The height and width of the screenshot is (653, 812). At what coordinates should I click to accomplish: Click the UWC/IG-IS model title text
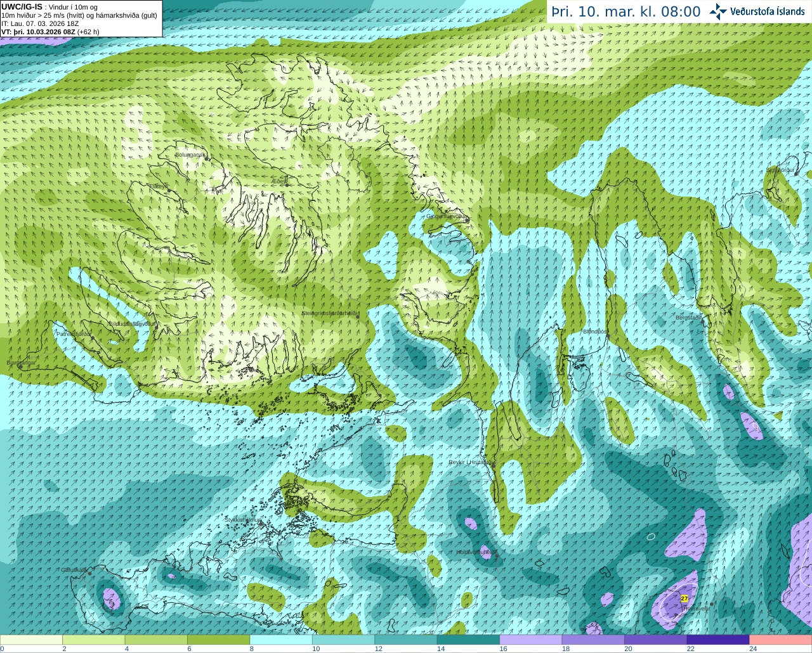point(22,6)
